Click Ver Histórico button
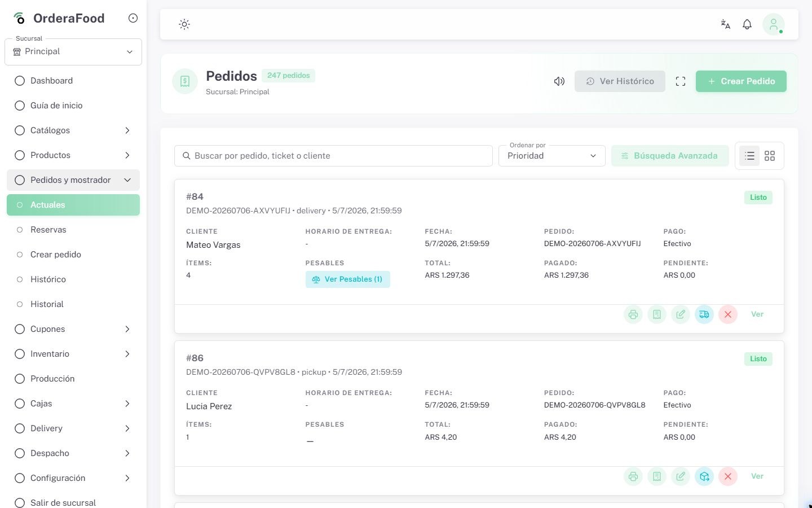The height and width of the screenshot is (508, 812). 620,81
